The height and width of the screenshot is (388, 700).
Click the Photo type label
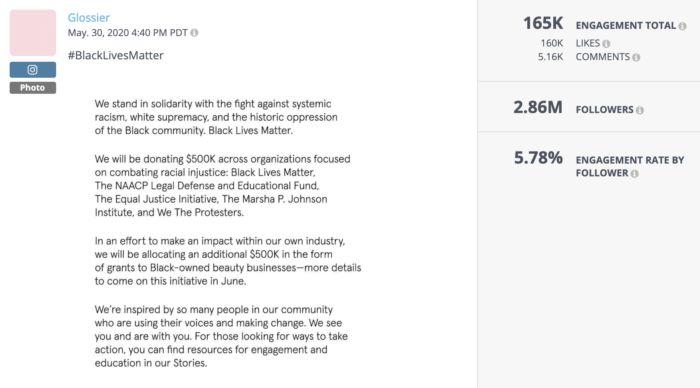[x=33, y=88]
